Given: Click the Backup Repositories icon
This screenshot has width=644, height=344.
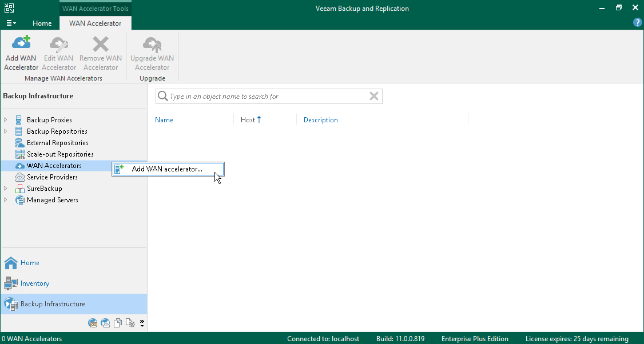Looking at the screenshot, I should click(x=19, y=131).
